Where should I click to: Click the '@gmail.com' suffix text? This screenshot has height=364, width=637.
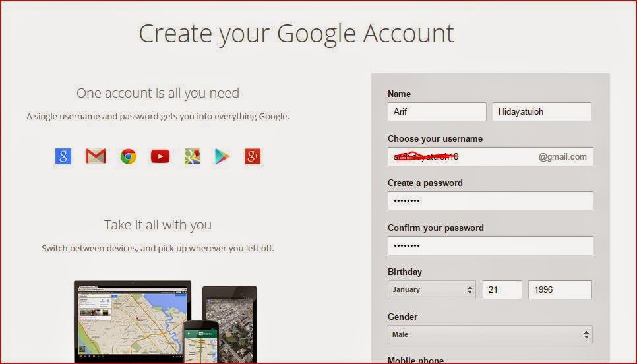562,157
